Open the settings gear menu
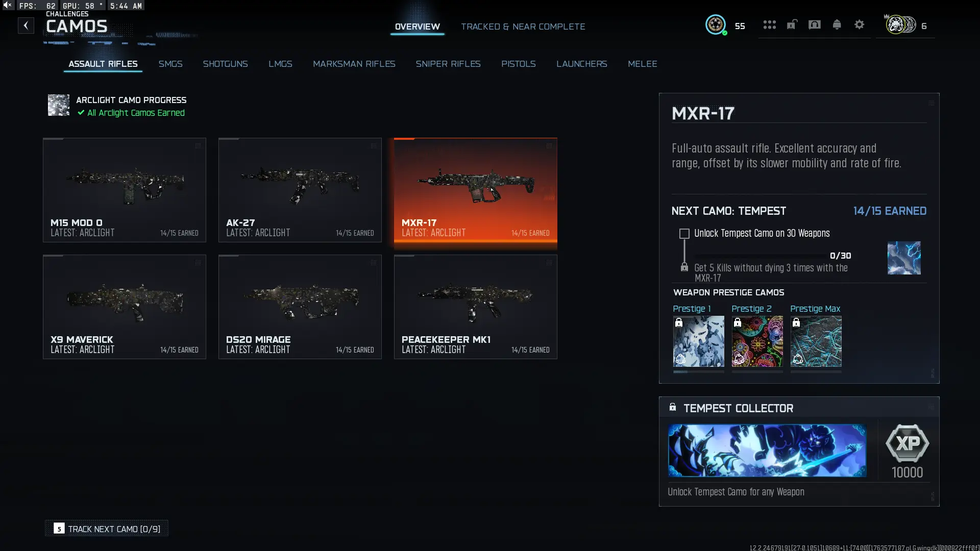 click(859, 24)
